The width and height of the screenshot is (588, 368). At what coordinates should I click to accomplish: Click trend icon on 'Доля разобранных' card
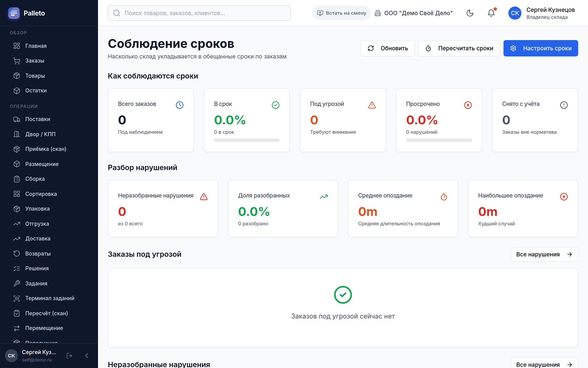tap(324, 197)
